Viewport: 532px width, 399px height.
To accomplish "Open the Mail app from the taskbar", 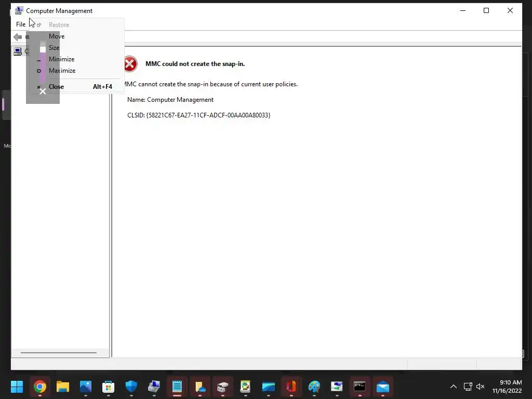I will pyautogui.click(x=383, y=387).
